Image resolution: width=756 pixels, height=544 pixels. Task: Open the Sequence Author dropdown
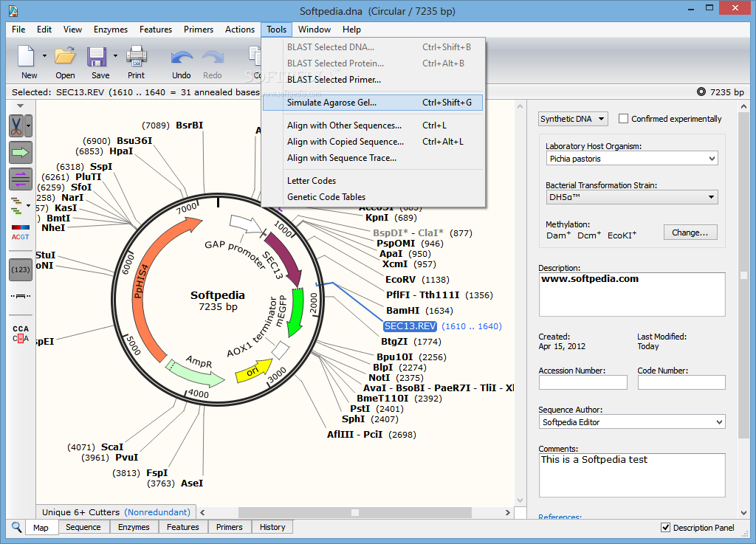632,422
